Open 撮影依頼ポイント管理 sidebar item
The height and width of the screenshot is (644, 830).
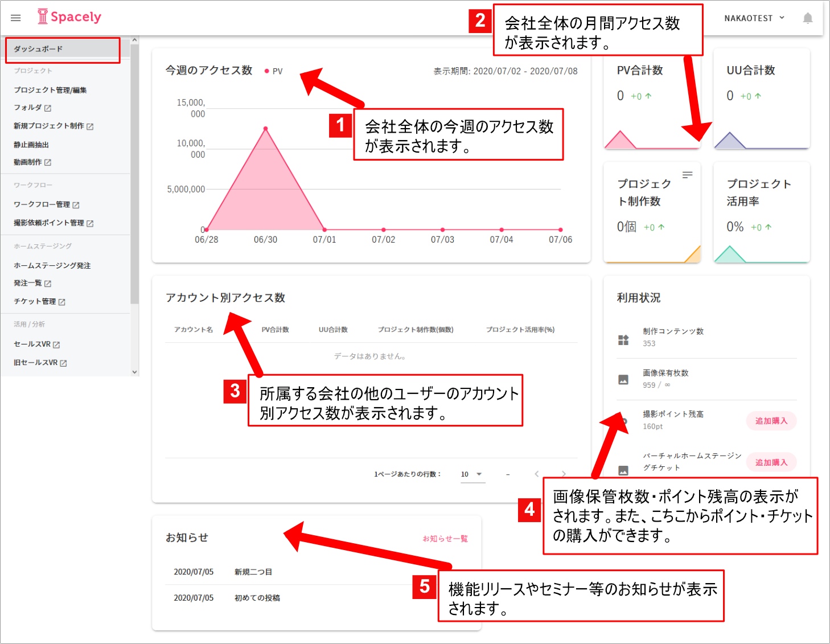pos(49,223)
